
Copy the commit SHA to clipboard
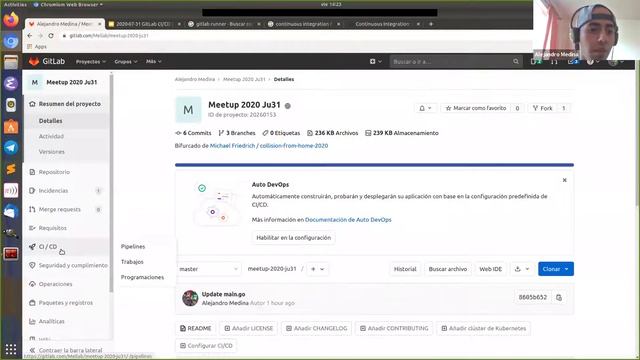[x=559, y=298]
